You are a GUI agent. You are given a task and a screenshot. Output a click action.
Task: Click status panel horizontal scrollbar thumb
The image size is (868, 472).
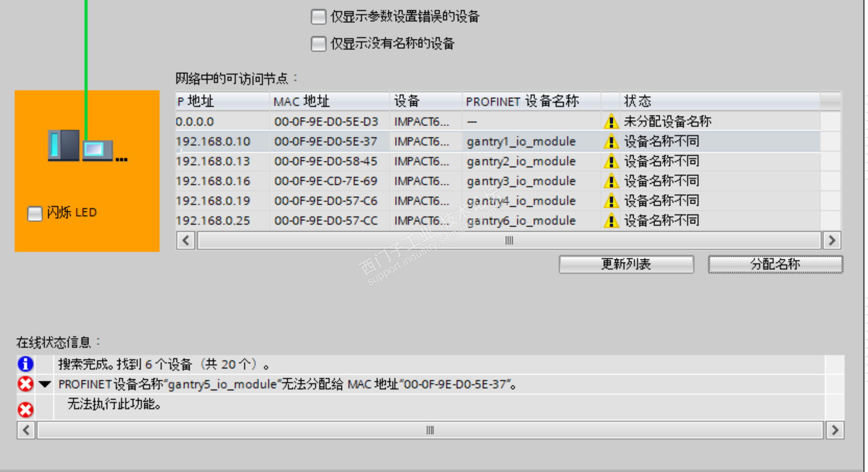[x=430, y=430]
